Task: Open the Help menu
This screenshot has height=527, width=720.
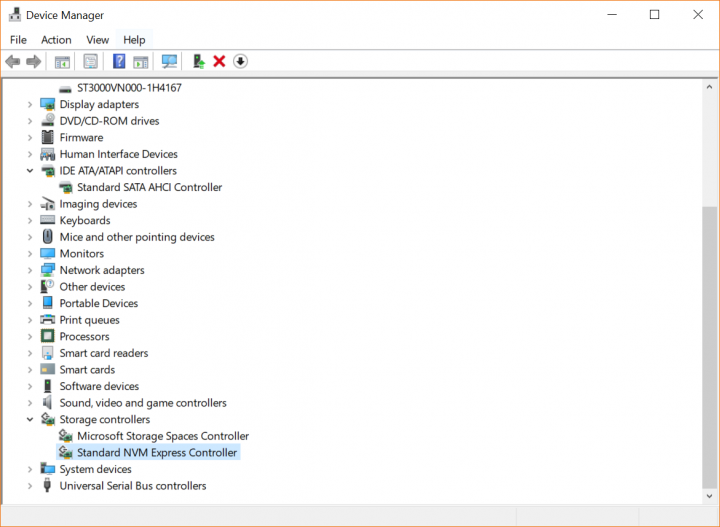Action: pos(134,40)
